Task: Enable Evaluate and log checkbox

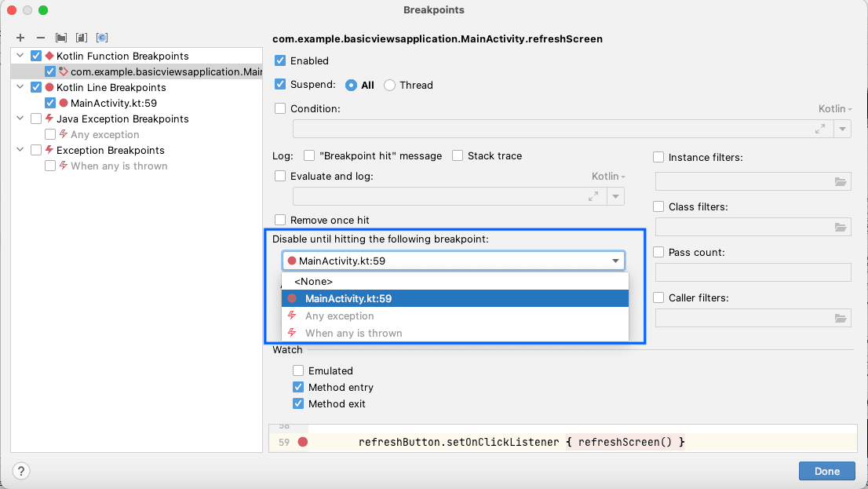Action: point(280,176)
